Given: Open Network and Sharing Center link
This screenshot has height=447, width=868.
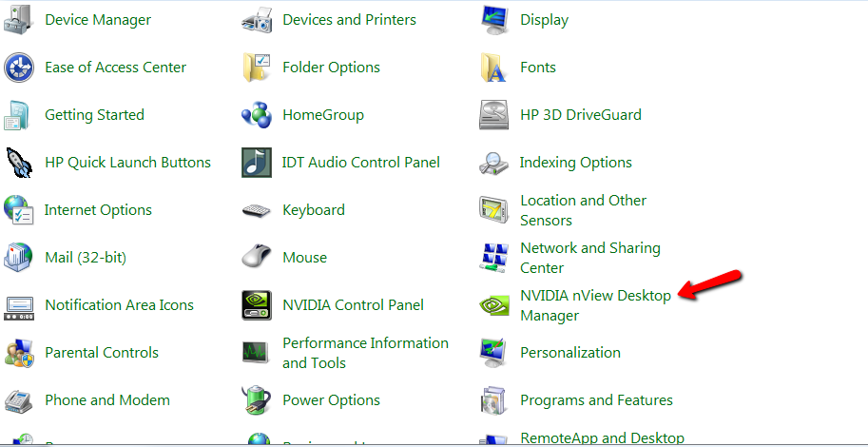Looking at the screenshot, I should click(590, 258).
